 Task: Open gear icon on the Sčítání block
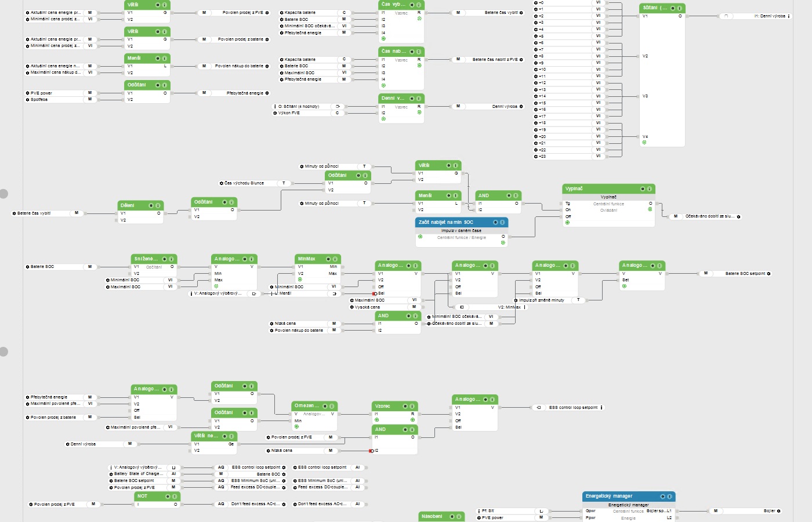tap(672, 8)
